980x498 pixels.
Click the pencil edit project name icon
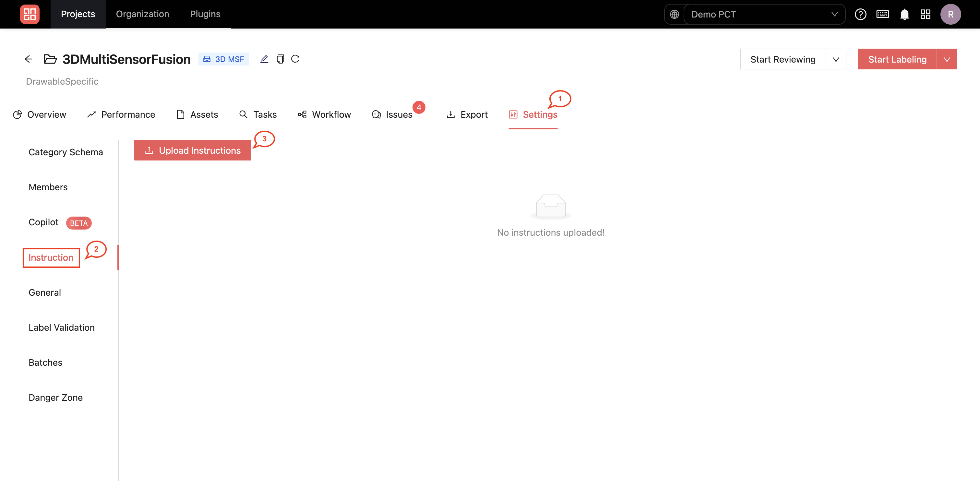click(x=264, y=59)
